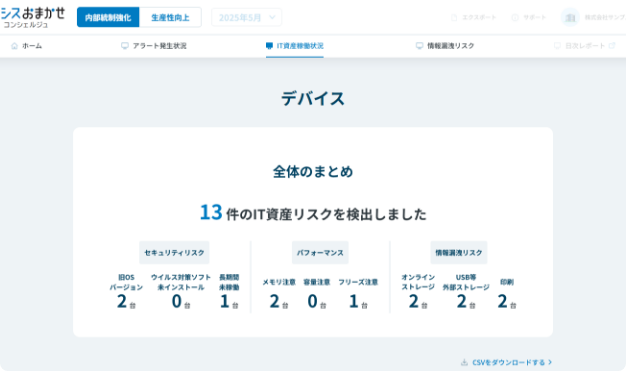Screen dimensions: 626x371
Task: Select the 容量注意 0台 stat
Action: 317,294
